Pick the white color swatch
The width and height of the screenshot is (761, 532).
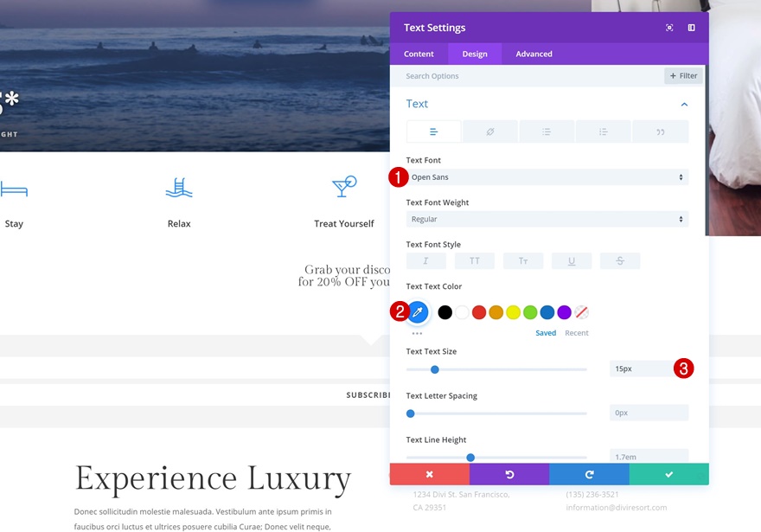click(462, 312)
